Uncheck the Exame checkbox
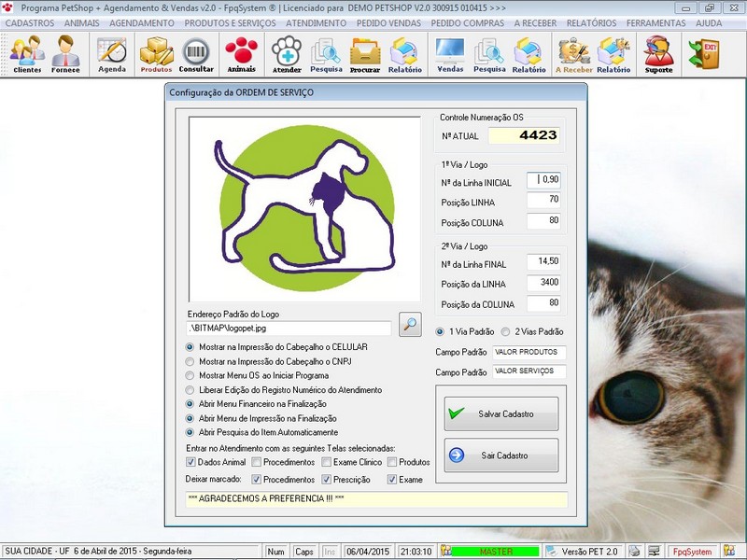Screen dimensions: 747x560 (392, 480)
